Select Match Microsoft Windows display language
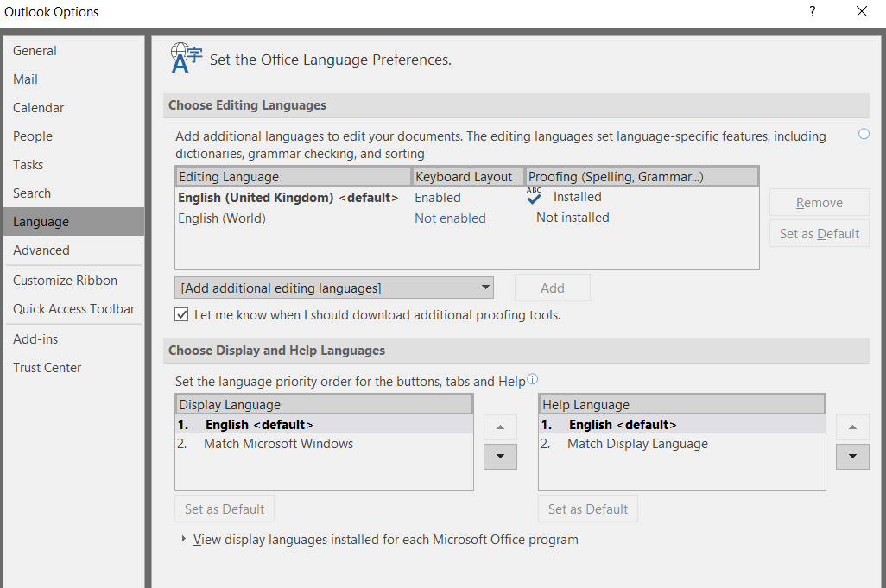The width and height of the screenshot is (886, 588). point(278,444)
